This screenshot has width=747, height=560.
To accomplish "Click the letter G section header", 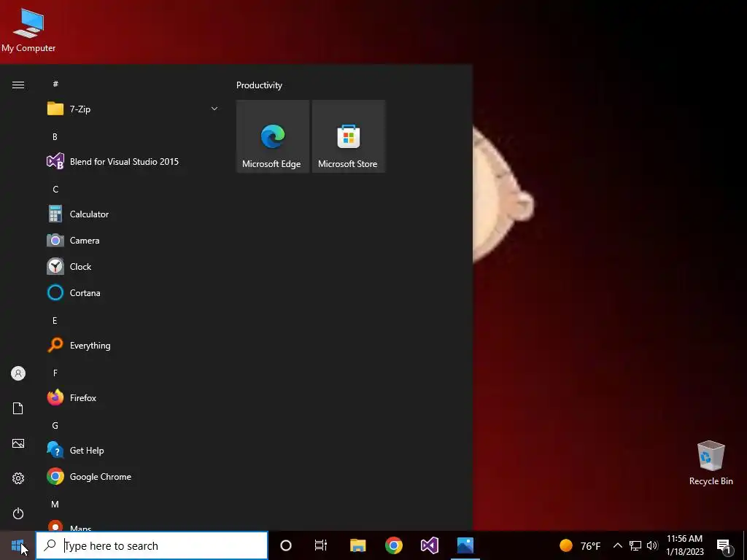I will click(x=55, y=426).
